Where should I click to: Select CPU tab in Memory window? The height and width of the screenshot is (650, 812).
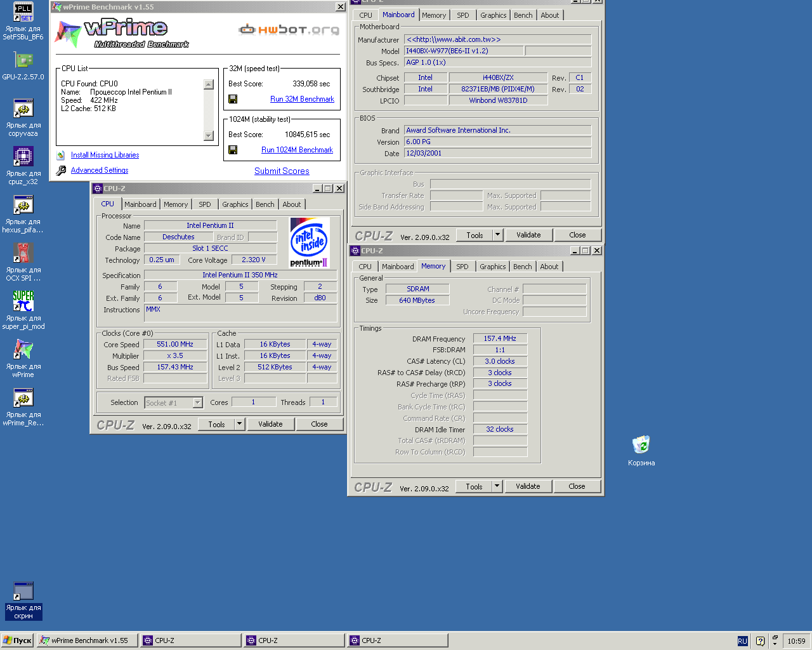coord(365,267)
